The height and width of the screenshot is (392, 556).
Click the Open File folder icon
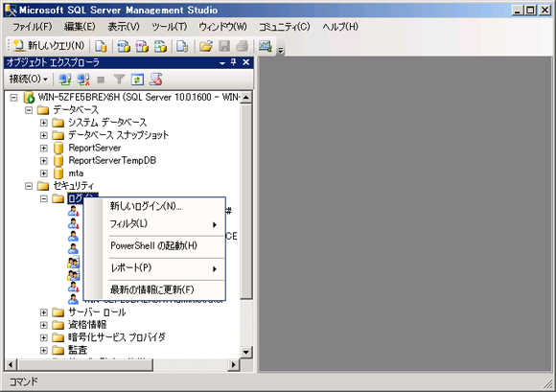206,46
